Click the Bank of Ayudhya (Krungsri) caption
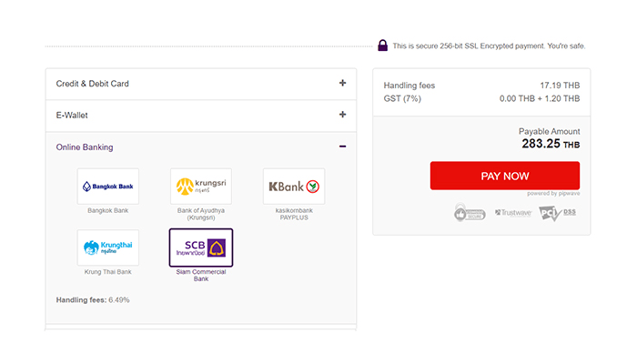The height and width of the screenshot is (364, 637). (x=201, y=214)
